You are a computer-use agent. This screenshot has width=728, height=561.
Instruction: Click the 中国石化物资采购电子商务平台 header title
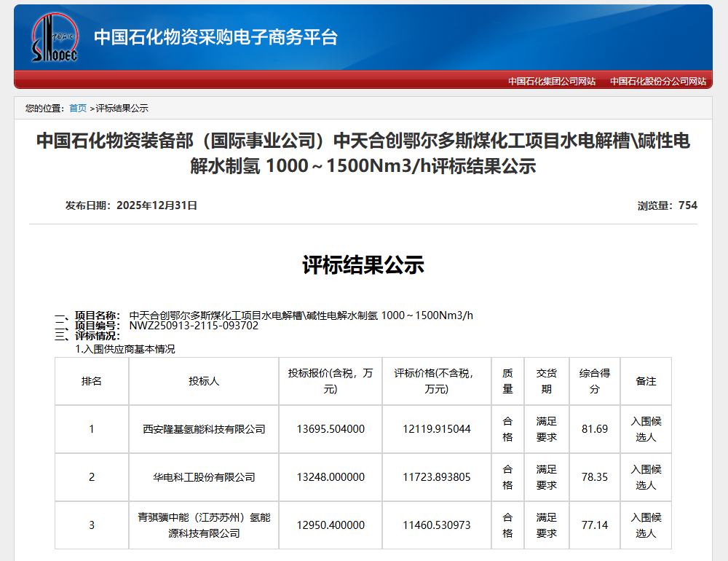(215, 37)
